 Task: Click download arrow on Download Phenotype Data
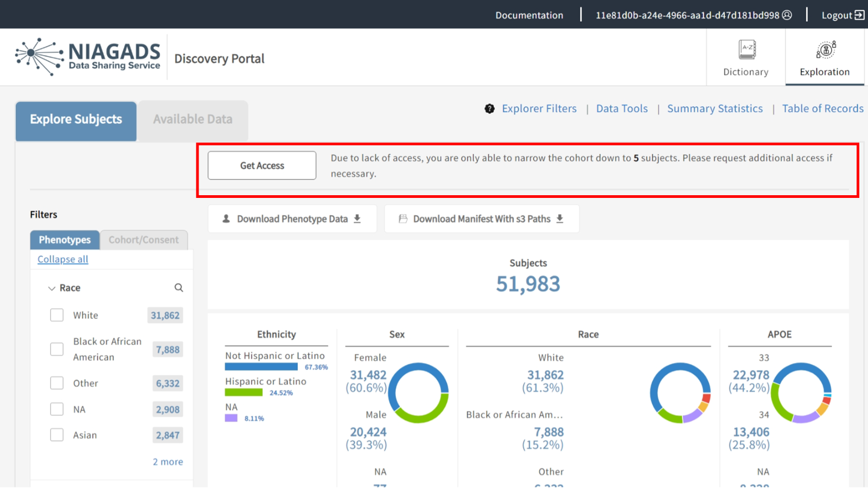pyautogui.click(x=358, y=219)
